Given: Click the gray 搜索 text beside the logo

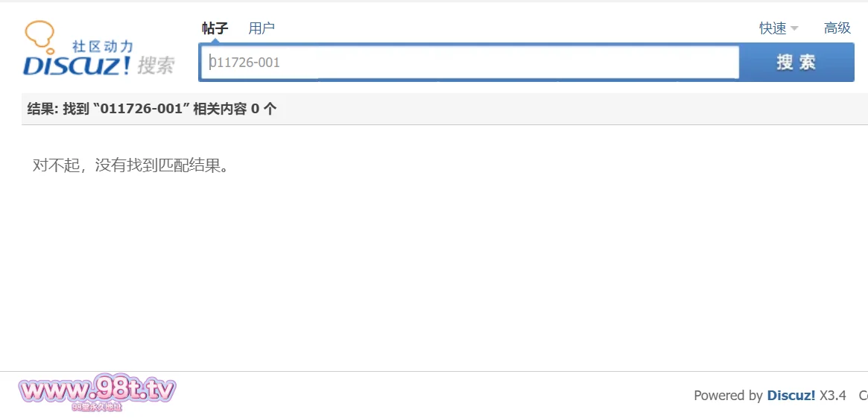Looking at the screenshot, I should pos(156,66).
